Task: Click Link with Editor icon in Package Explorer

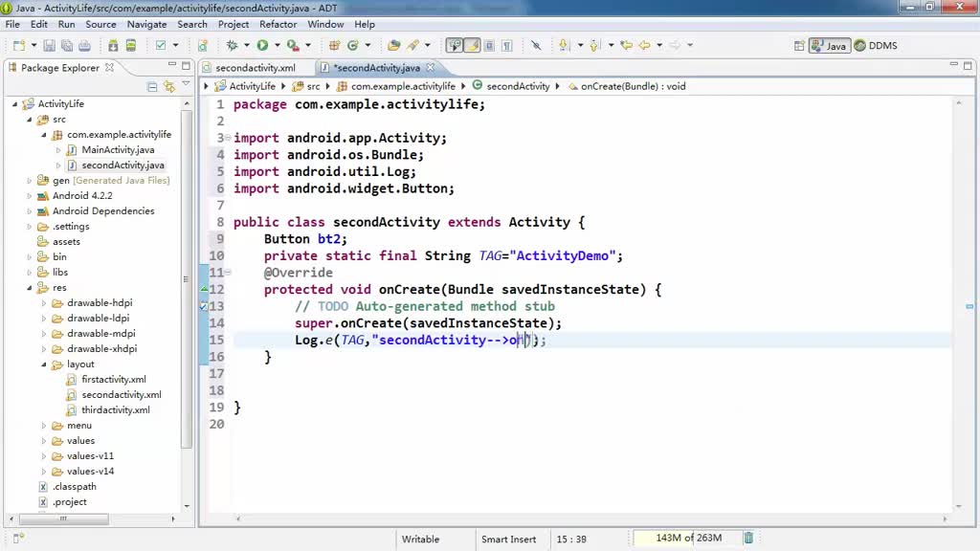Action: (168, 87)
